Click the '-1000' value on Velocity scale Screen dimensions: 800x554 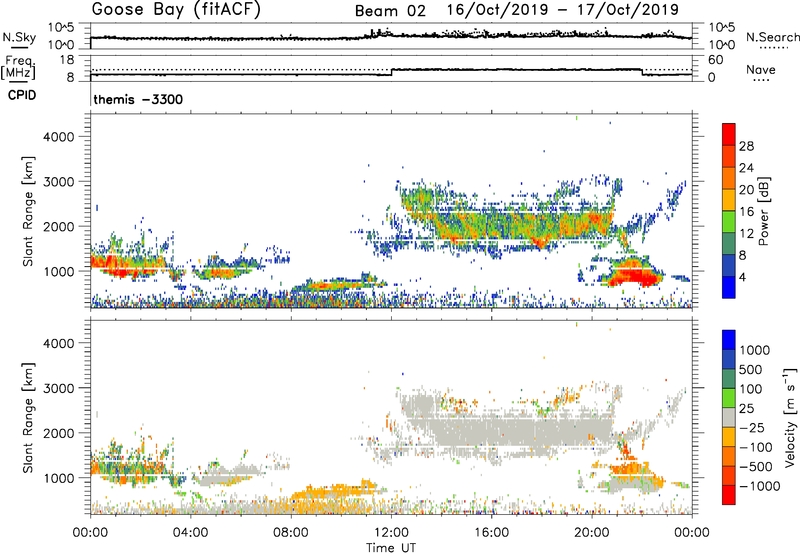760,486
